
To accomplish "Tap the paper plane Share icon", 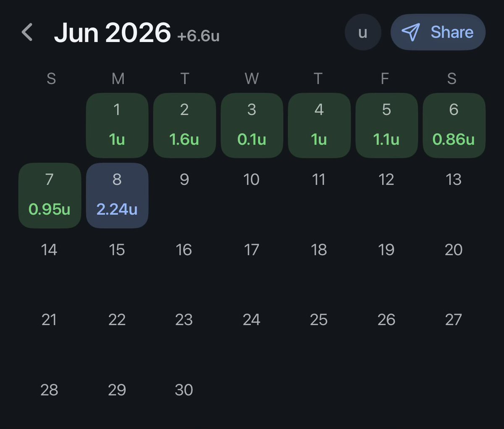I will (x=410, y=32).
